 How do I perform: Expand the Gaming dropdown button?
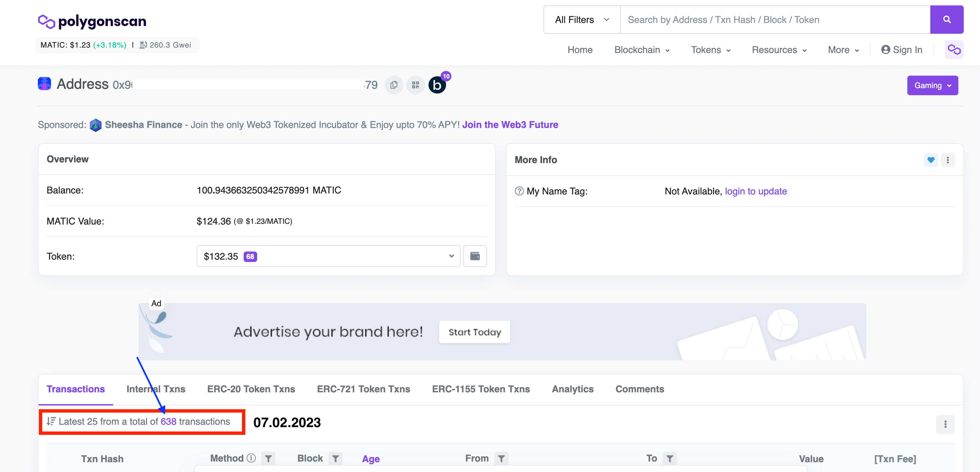(932, 85)
